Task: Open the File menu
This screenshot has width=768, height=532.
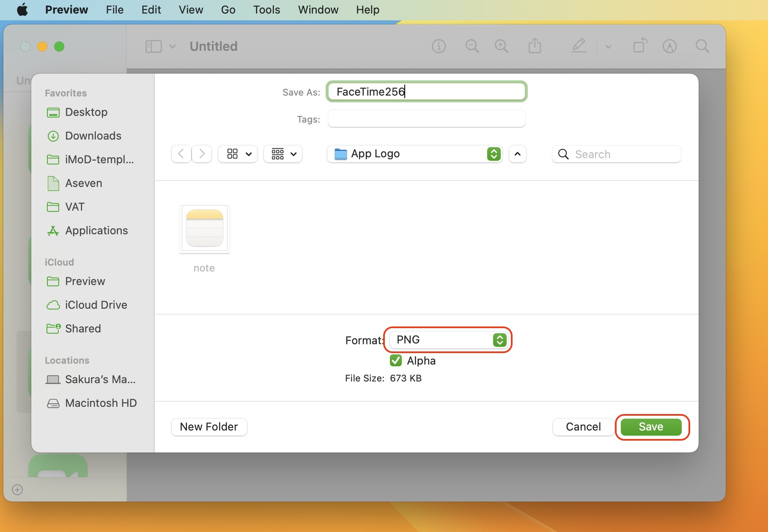Action: pyautogui.click(x=115, y=10)
